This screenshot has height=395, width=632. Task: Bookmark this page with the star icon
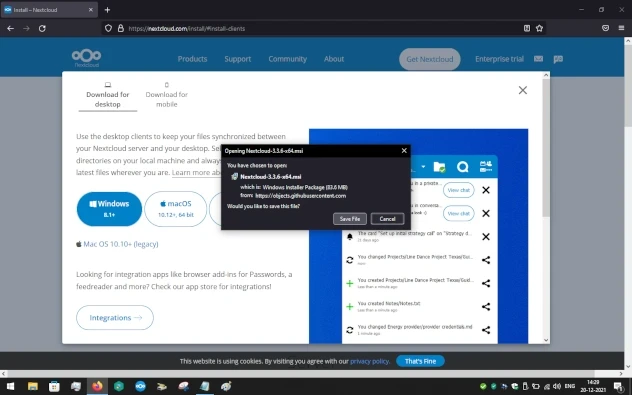point(539,28)
